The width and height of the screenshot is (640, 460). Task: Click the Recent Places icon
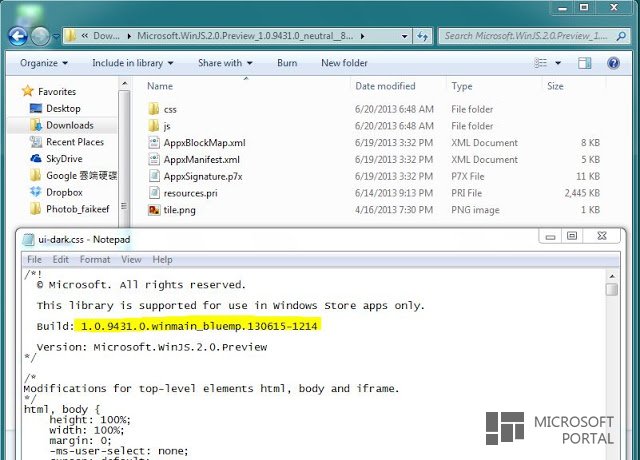tap(36, 142)
